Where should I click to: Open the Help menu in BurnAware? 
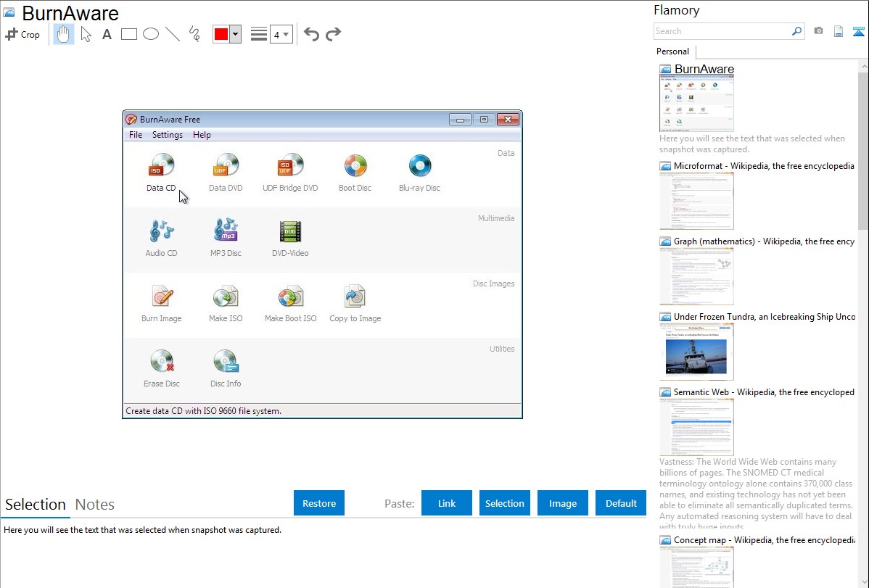pos(202,135)
